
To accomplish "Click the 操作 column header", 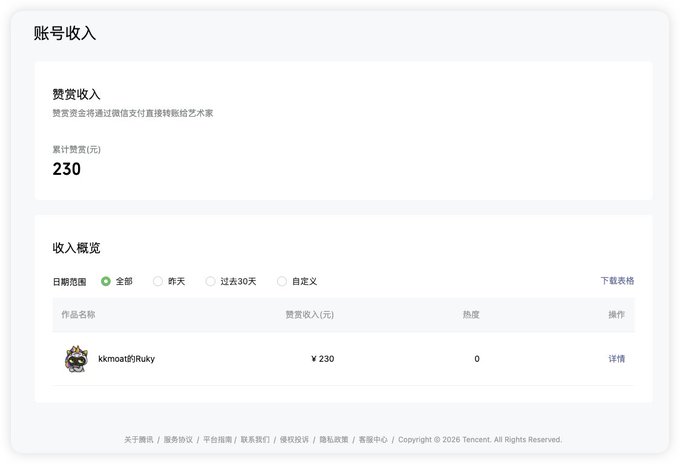I will point(616,314).
